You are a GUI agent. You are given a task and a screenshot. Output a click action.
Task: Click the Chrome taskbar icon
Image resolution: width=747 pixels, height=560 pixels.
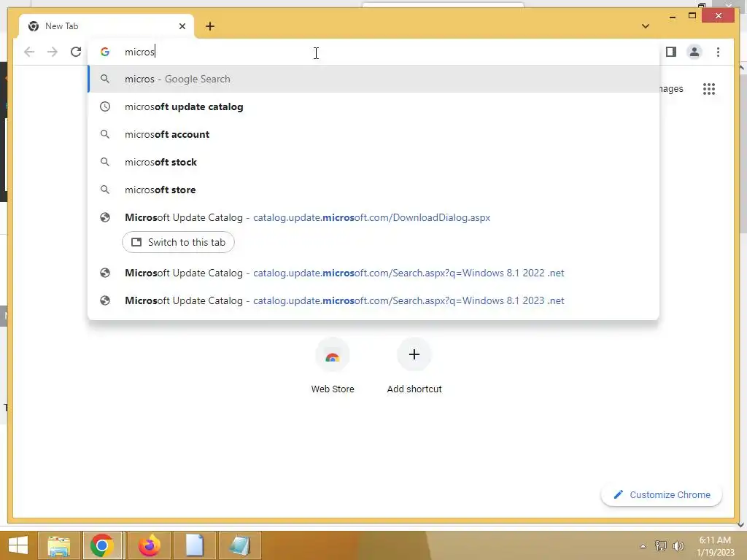[x=102, y=545]
